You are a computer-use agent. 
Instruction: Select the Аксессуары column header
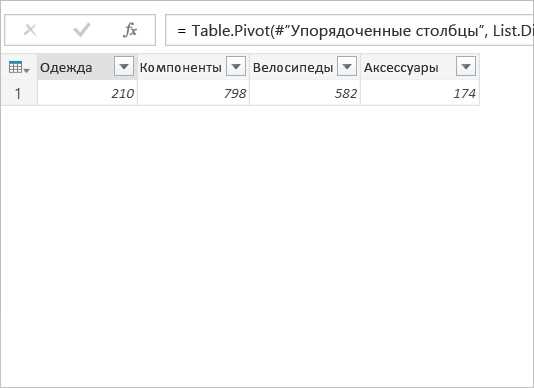420,67
